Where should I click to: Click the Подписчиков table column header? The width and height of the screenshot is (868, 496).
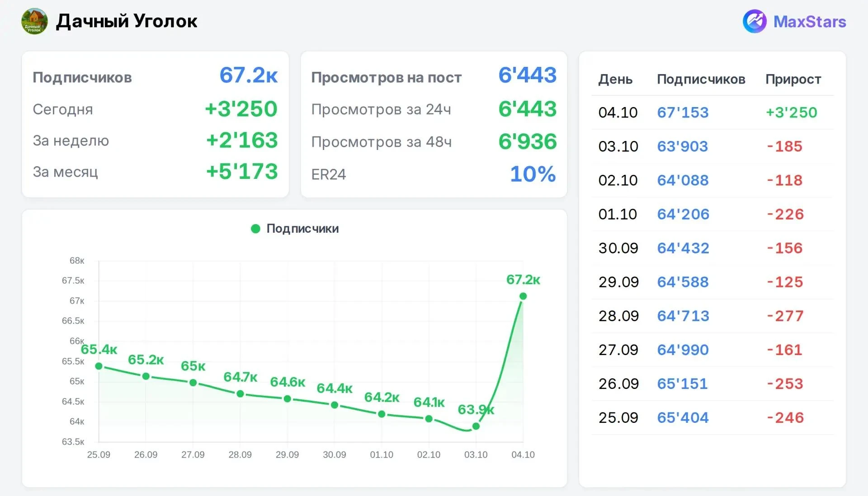701,80
